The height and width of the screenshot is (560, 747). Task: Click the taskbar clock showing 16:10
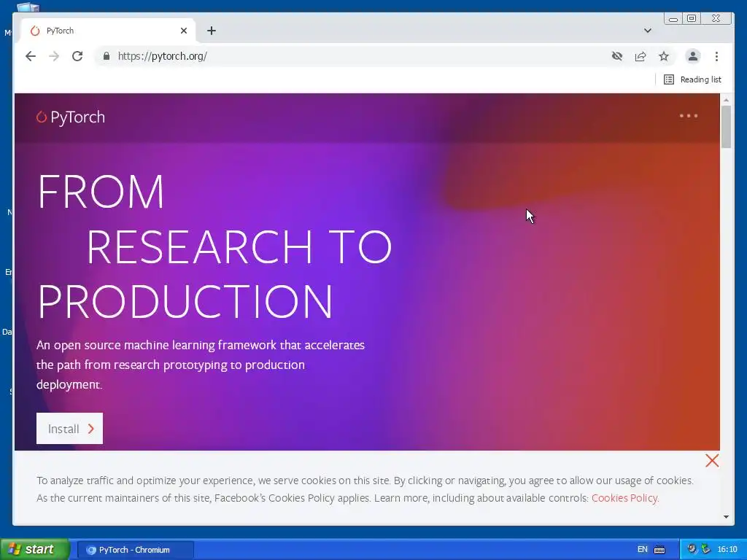(x=727, y=550)
